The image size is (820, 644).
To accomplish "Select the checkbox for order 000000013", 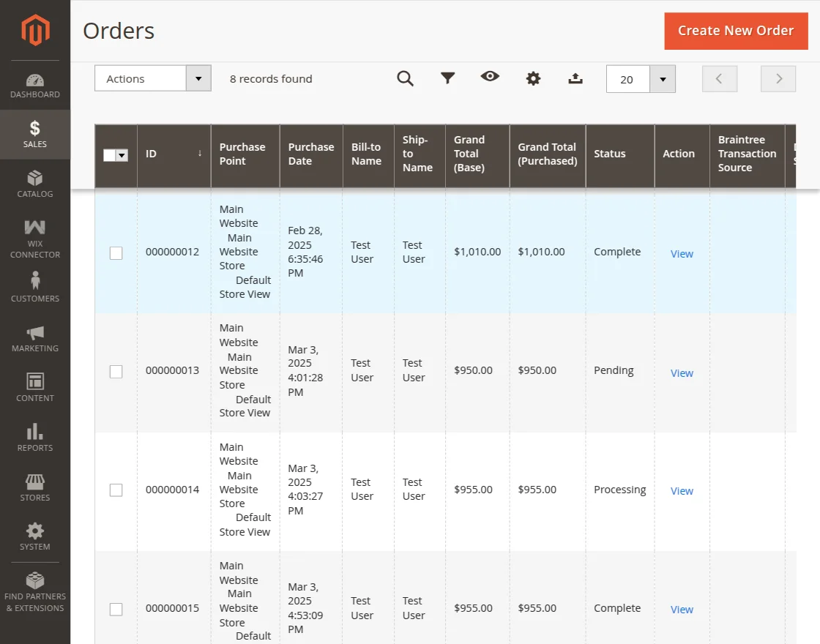I will [116, 371].
